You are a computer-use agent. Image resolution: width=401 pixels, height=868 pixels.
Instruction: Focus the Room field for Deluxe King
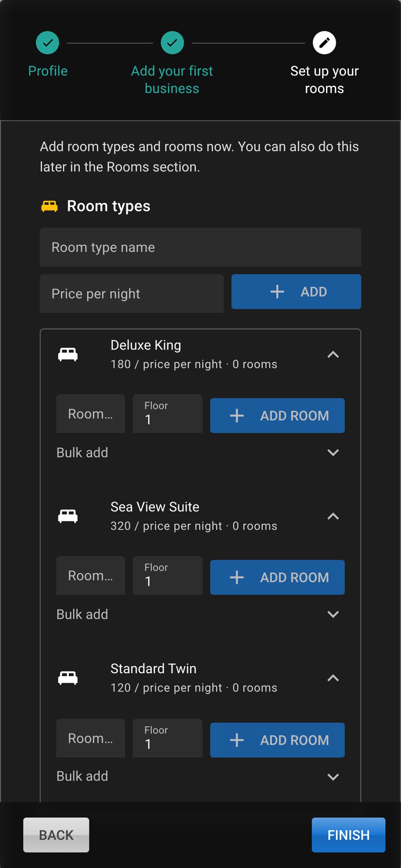coord(91,414)
